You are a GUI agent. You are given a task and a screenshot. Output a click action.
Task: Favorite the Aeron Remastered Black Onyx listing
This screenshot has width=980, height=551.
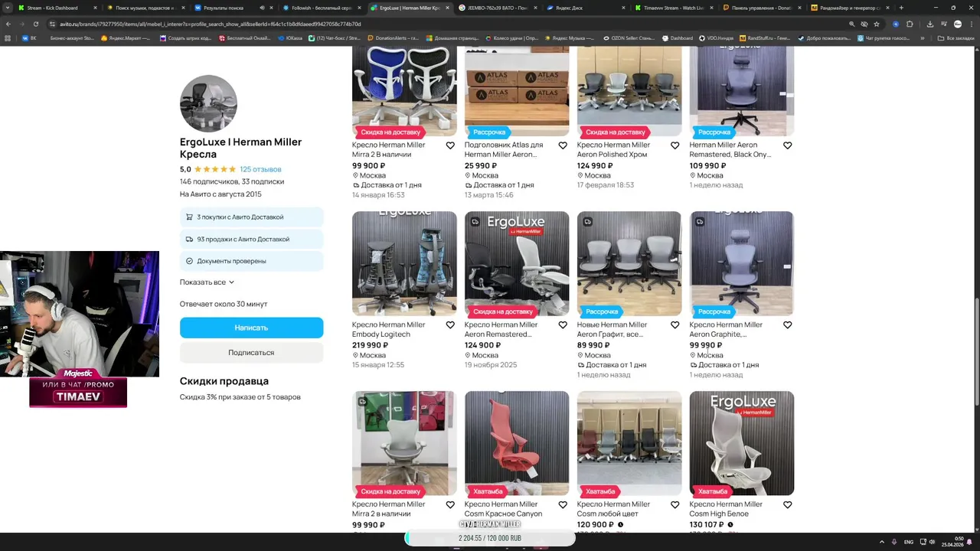pyautogui.click(x=788, y=145)
